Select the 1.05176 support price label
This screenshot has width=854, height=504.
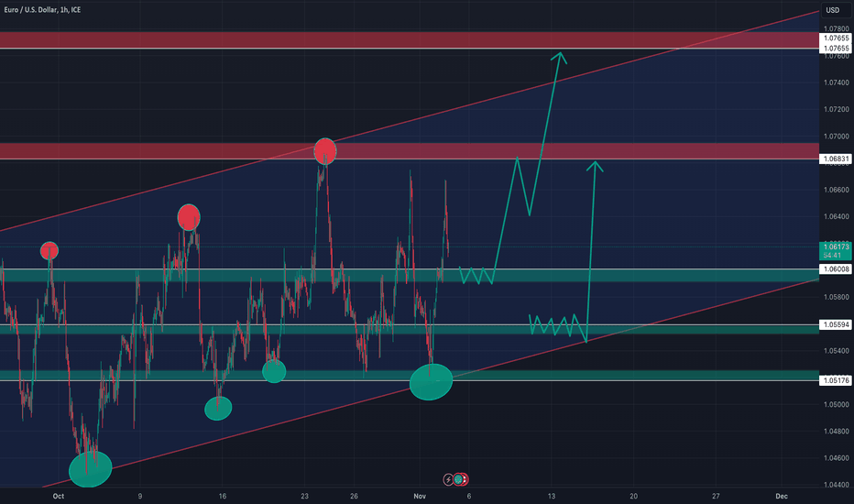click(x=836, y=380)
